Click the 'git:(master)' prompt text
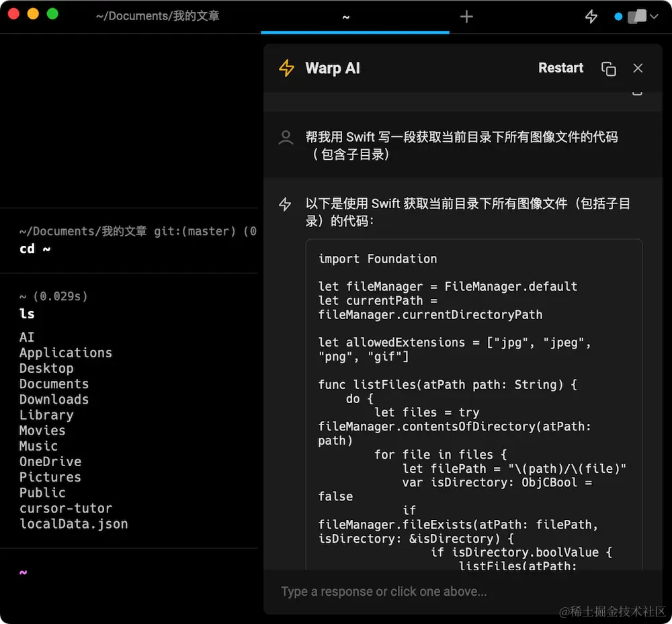 195,231
